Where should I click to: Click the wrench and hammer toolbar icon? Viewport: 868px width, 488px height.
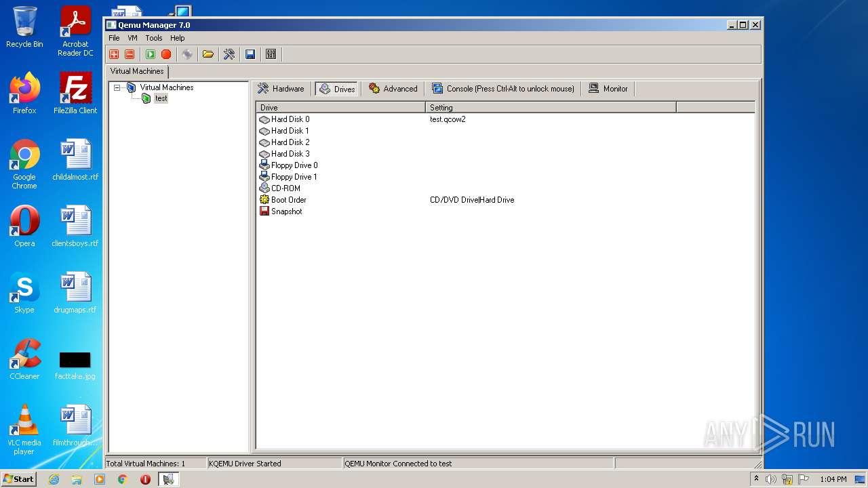(229, 54)
